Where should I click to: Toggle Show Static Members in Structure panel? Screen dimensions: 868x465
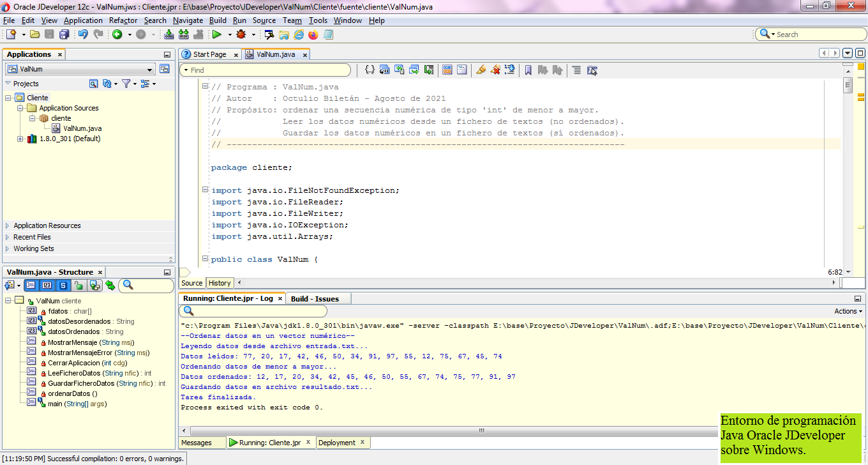point(63,286)
